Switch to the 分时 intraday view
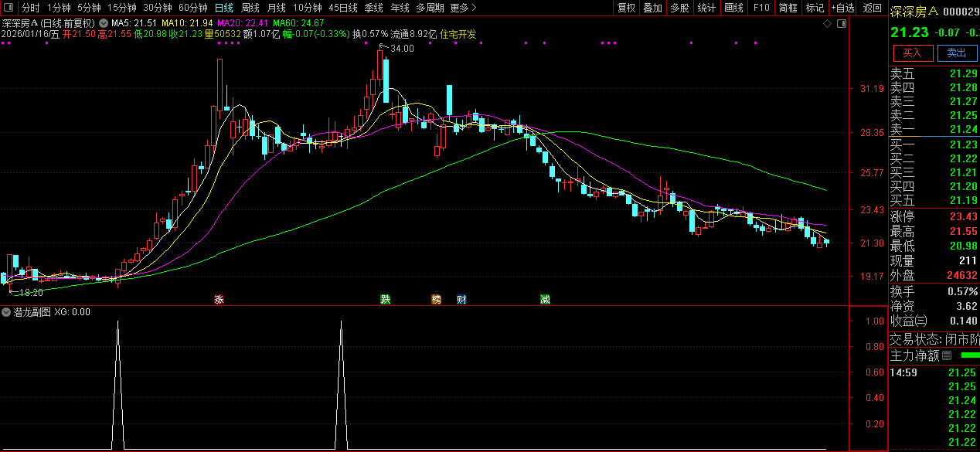 coord(30,8)
